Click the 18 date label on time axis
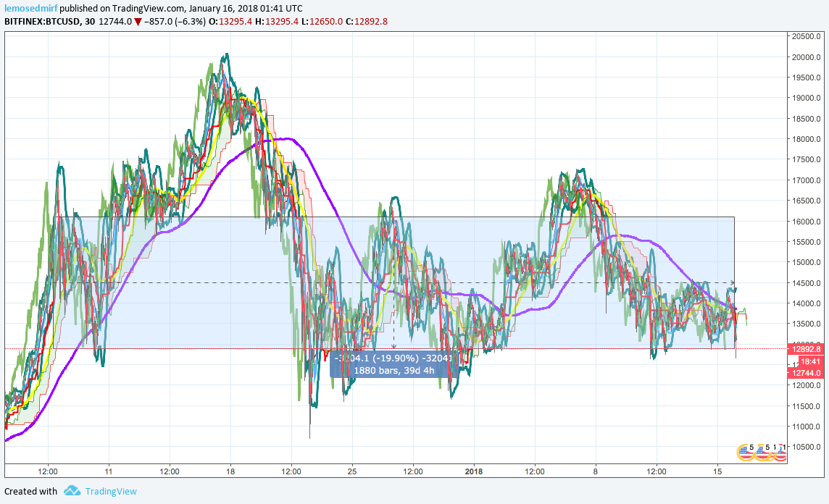 pyautogui.click(x=230, y=471)
